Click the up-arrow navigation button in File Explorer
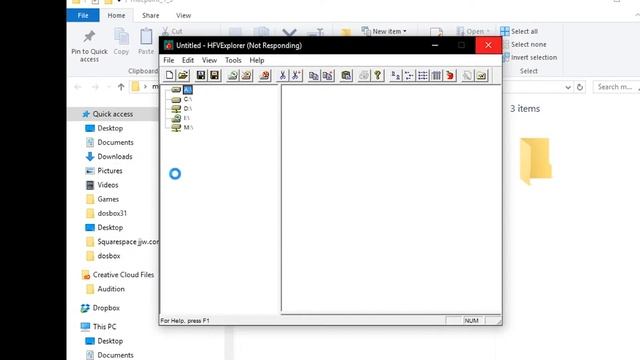The image size is (640, 360). [x=121, y=87]
